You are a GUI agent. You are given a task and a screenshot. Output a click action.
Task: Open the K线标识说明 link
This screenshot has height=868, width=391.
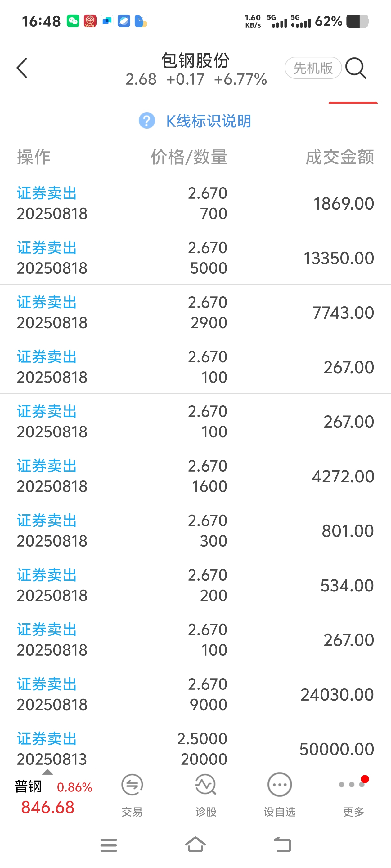pyautogui.click(x=209, y=121)
